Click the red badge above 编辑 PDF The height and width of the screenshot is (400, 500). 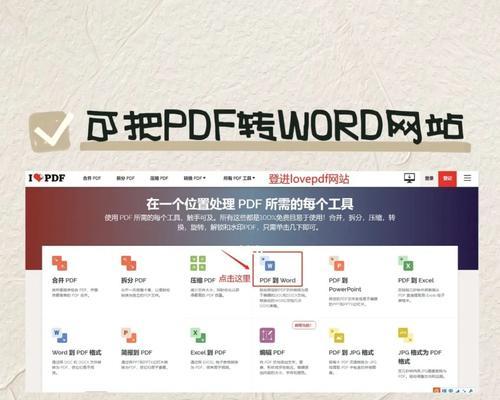[x=304, y=325]
